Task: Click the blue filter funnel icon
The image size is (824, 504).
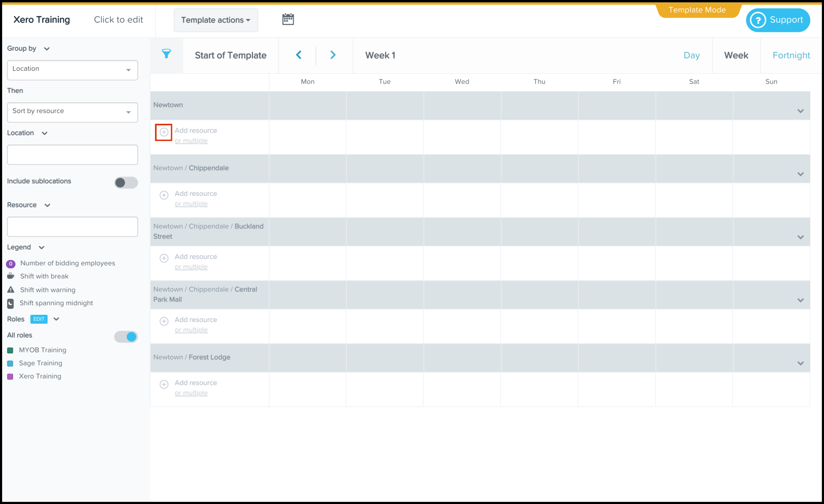Action: click(166, 54)
